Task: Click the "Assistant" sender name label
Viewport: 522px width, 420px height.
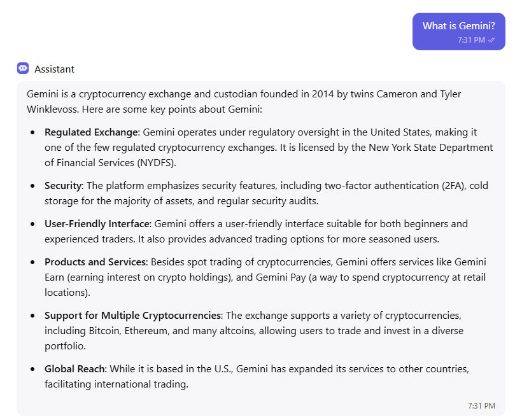Action: (54, 69)
